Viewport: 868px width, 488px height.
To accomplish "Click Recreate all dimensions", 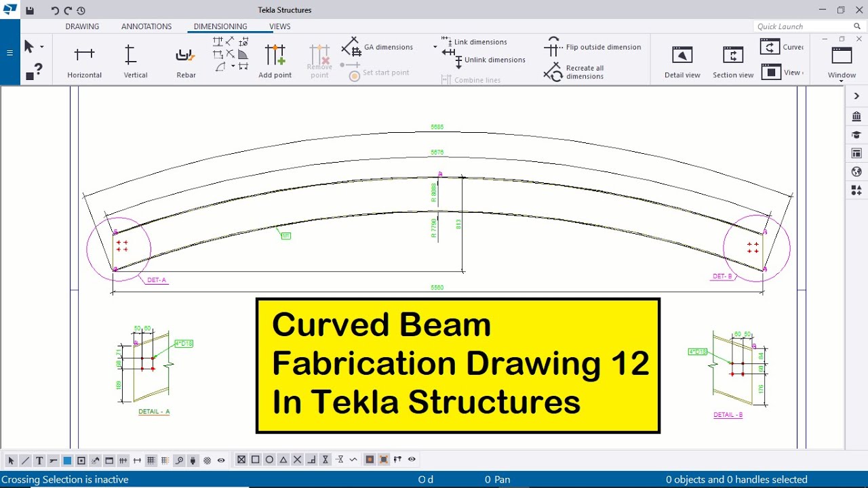I will coord(575,72).
